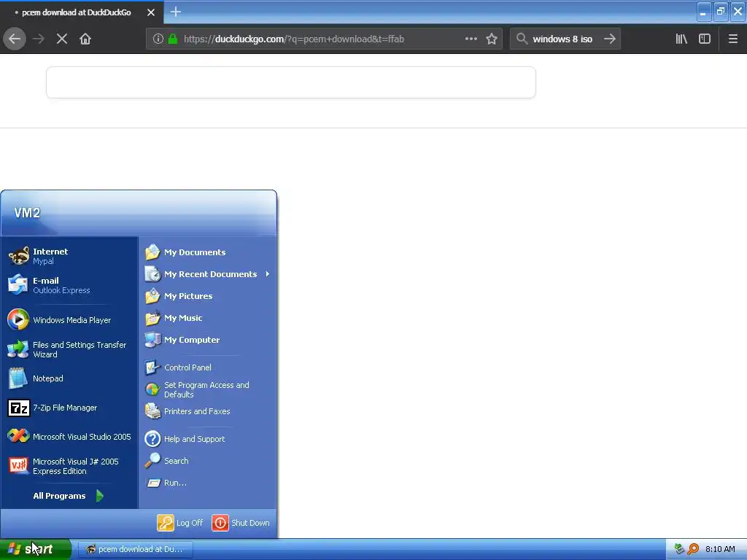
Task: Open Control Panel
Action: [x=208, y=367]
